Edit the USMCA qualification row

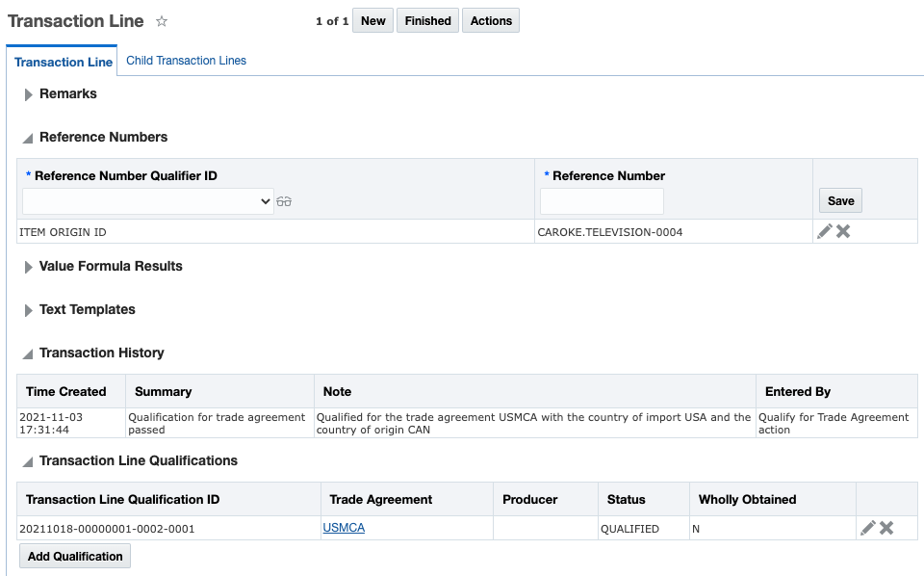tap(868, 528)
